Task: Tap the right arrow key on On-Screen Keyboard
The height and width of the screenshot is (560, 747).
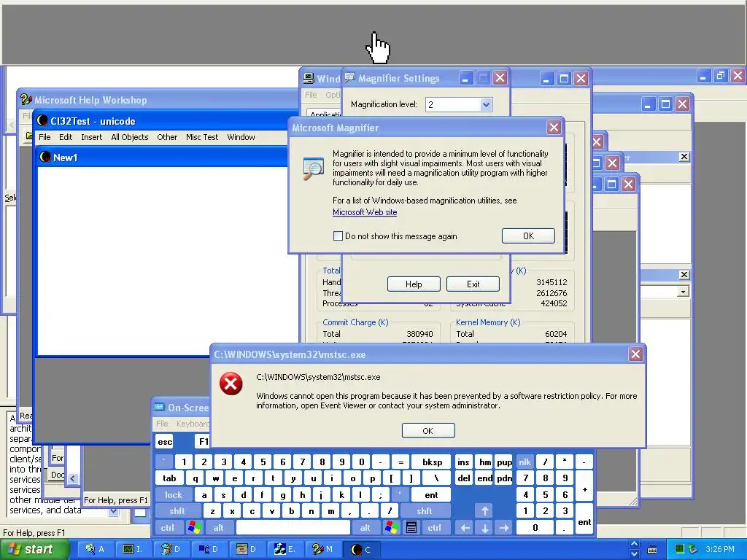Action: [x=503, y=528]
